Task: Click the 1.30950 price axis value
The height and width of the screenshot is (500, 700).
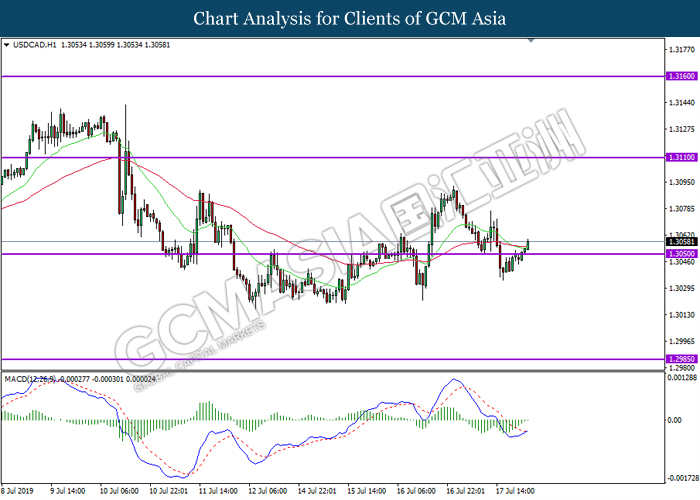Action: click(682, 182)
